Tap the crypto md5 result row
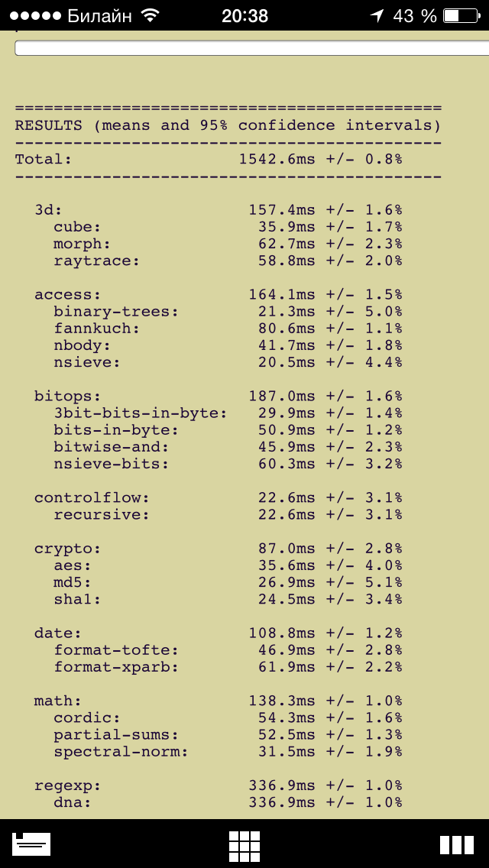This screenshot has height=868, width=489. pos(228,582)
